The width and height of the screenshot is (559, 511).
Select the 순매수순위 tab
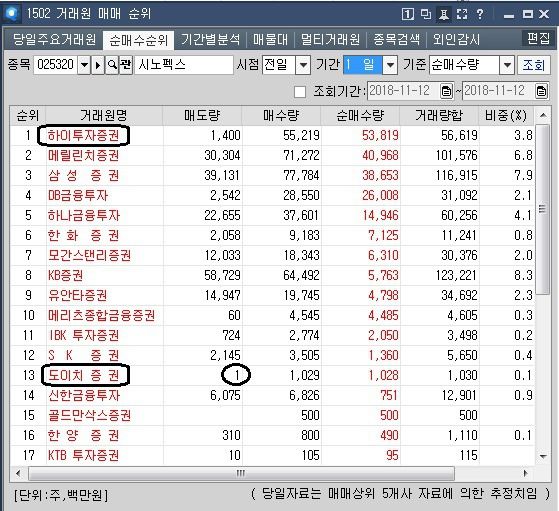point(139,40)
